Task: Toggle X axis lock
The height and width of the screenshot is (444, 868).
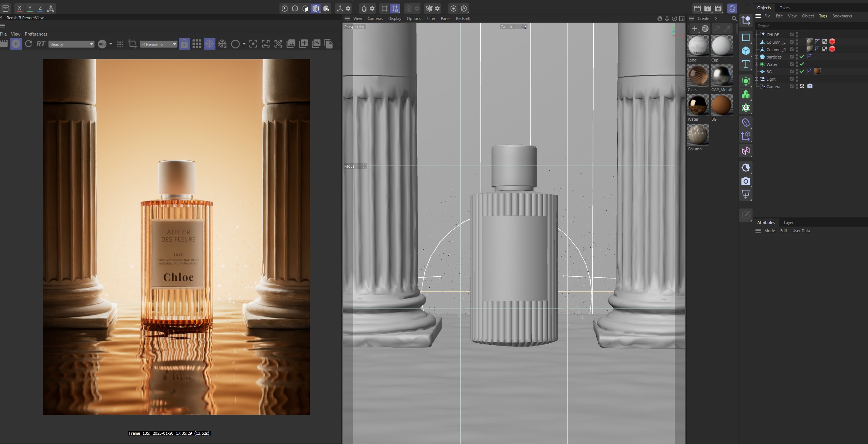Action: click(x=19, y=8)
